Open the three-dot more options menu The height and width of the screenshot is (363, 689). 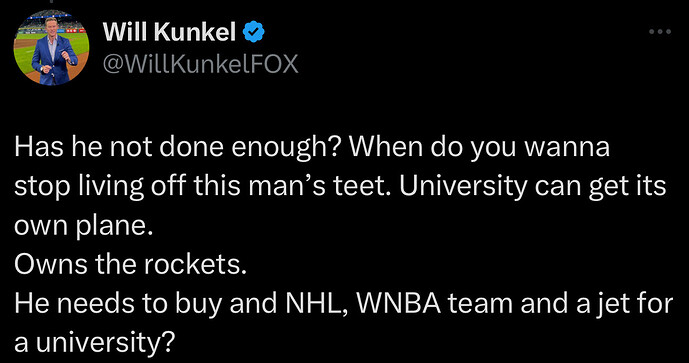660,32
